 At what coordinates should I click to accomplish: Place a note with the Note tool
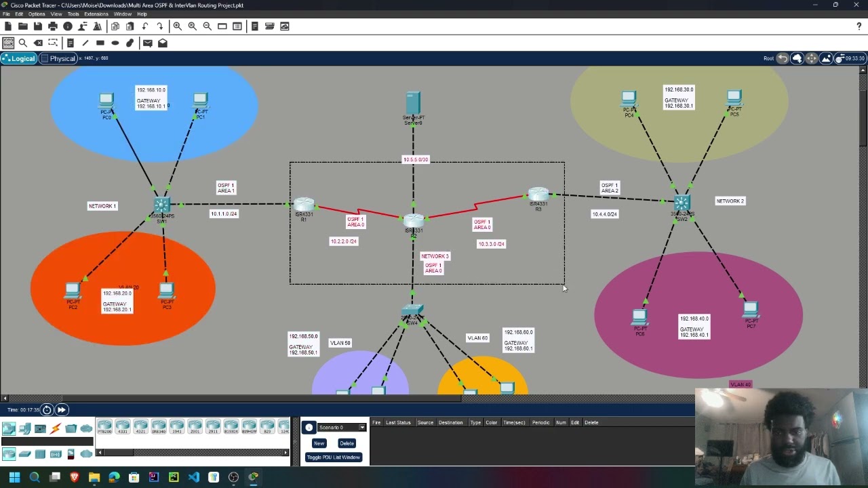(x=70, y=43)
